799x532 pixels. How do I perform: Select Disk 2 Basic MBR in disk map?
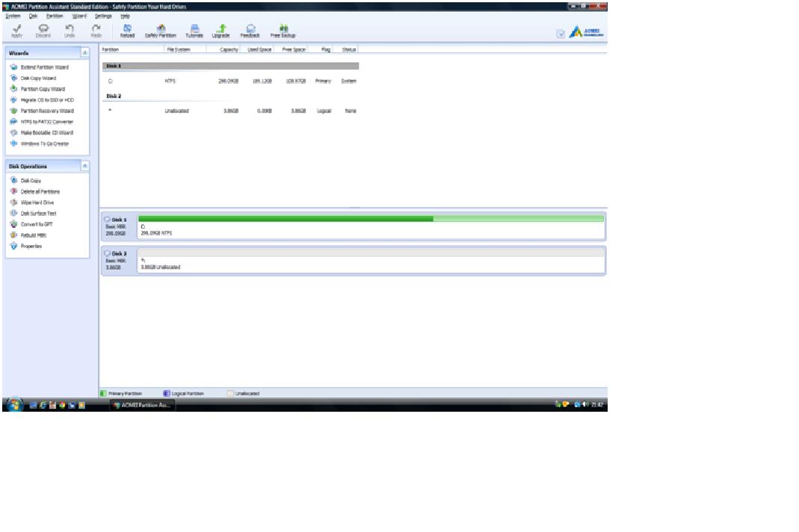pyautogui.click(x=120, y=260)
